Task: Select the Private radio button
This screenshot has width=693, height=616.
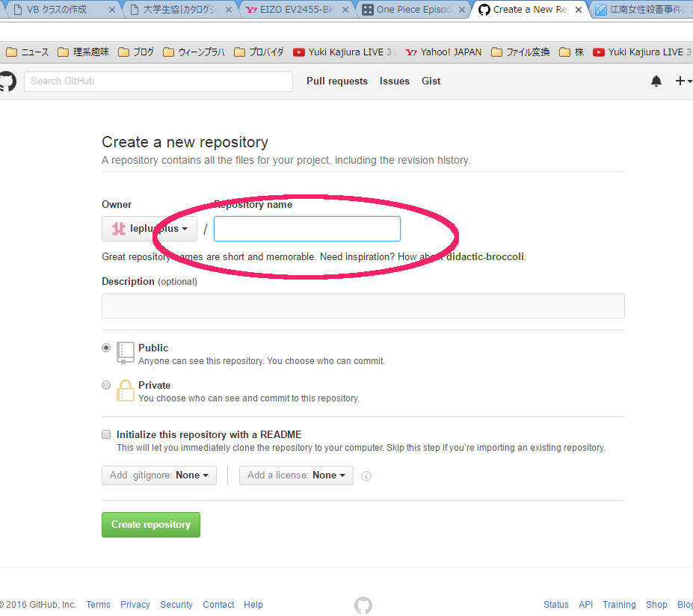Action: pos(106,385)
